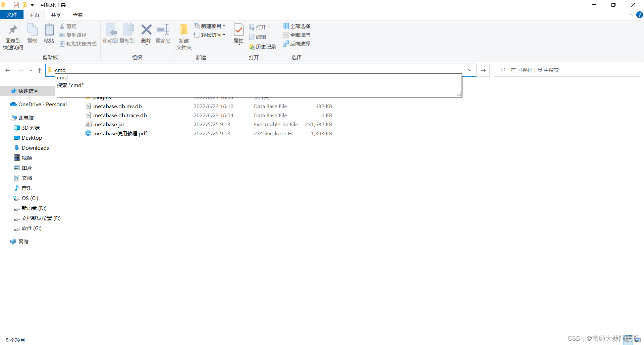Click the Properties (属性) checkmark icon
The height and width of the screenshot is (345, 644).
[x=238, y=30]
